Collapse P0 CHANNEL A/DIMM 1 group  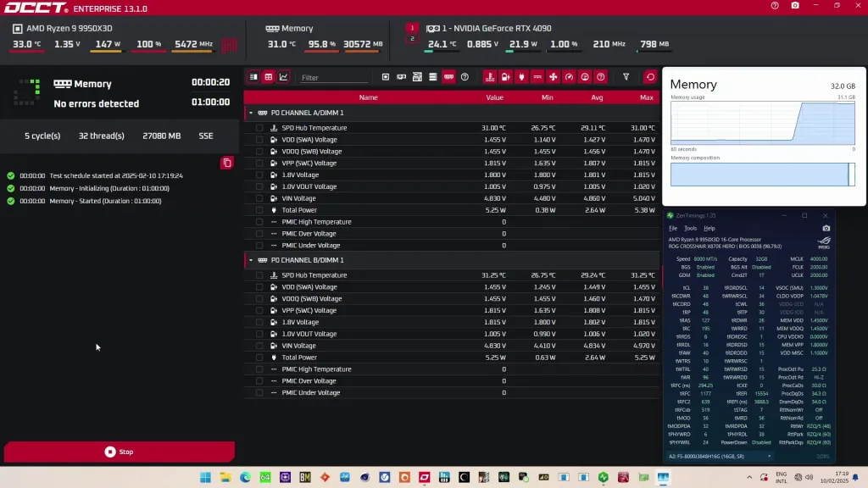pos(251,113)
